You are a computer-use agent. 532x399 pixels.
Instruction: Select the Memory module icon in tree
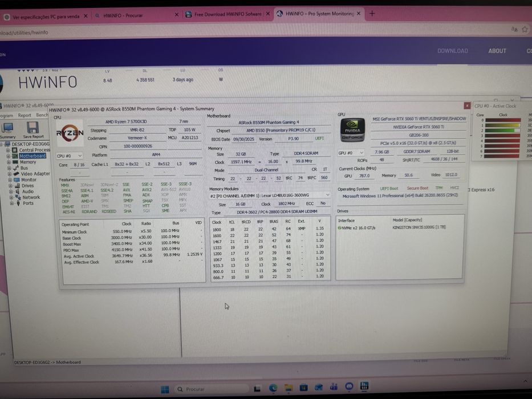pos(15,162)
